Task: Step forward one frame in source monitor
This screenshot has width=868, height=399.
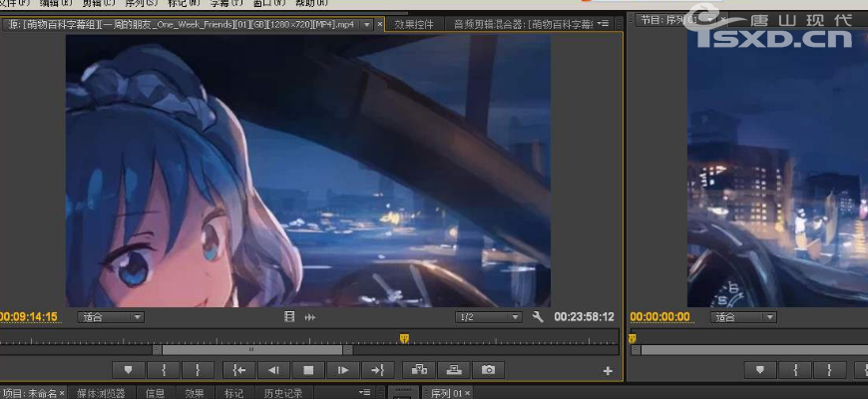Action: (342, 370)
